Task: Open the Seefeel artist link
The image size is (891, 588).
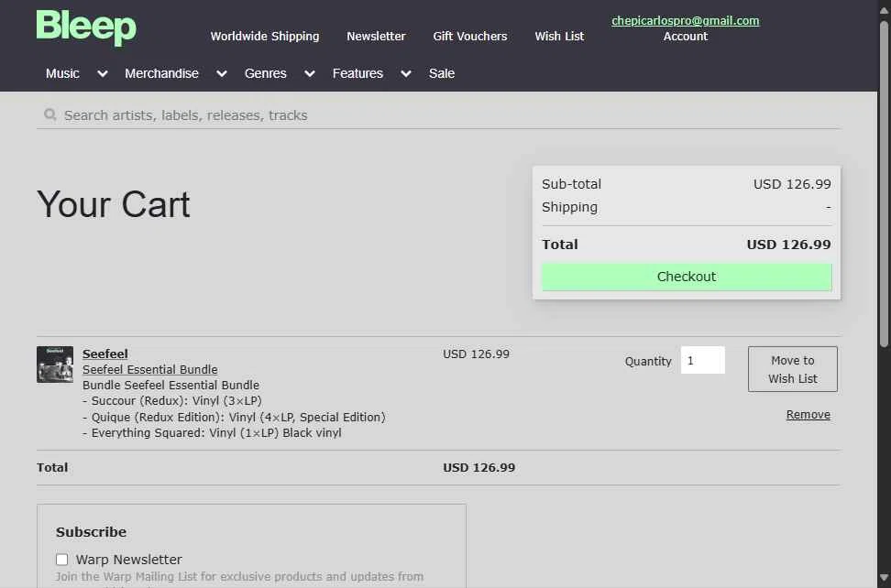Action: pyautogui.click(x=105, y=354)
